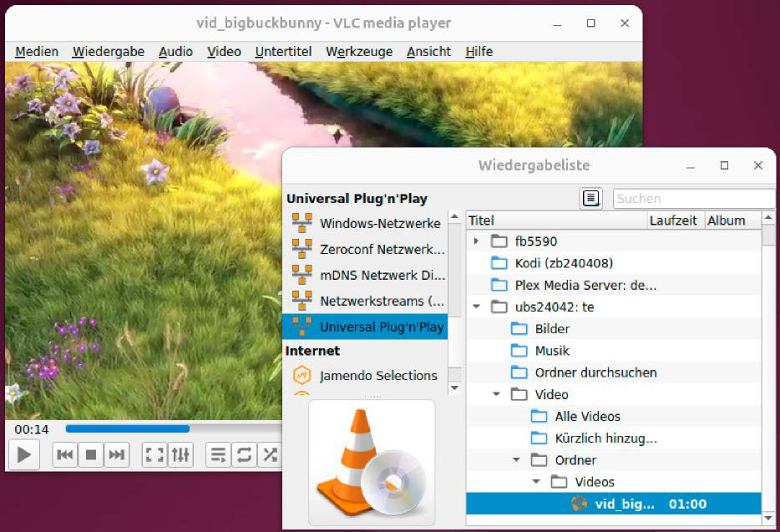Stop playback with the square button
Image resolution: width=780 pixels, height=532 pixels.
90,454
